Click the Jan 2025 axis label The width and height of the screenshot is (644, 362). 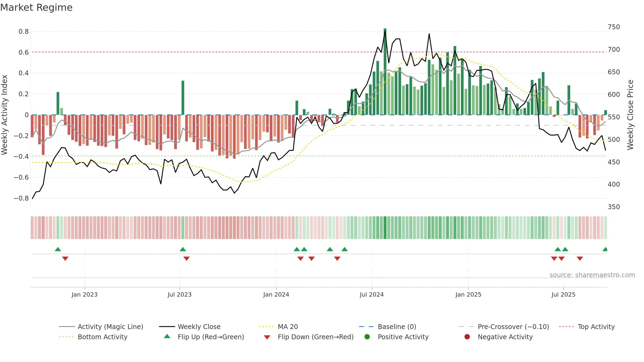click(x=468, y=294)
